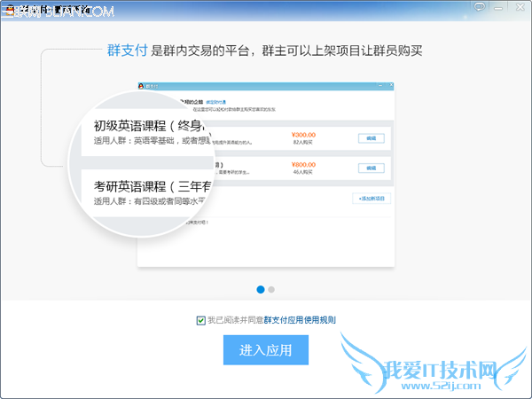Click the QQ penguin icon in title bar
532x399 pixels.
pyautogui.click(x=10, y=12)
